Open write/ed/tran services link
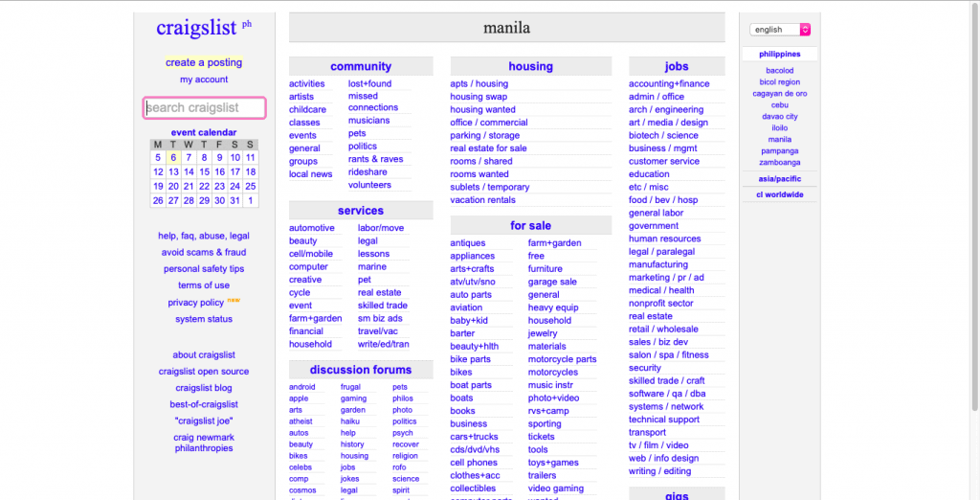This screenshot has width=980, height=500. coord(384,344)
